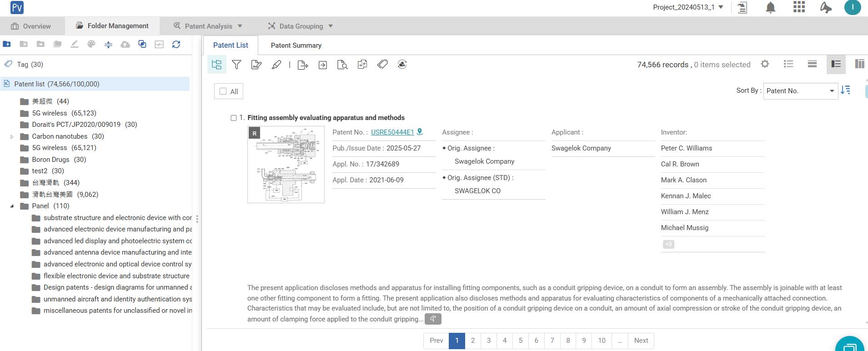Toggle the folder tree panel view
Viewport: 868px width, 351px height.
point(217,65)
